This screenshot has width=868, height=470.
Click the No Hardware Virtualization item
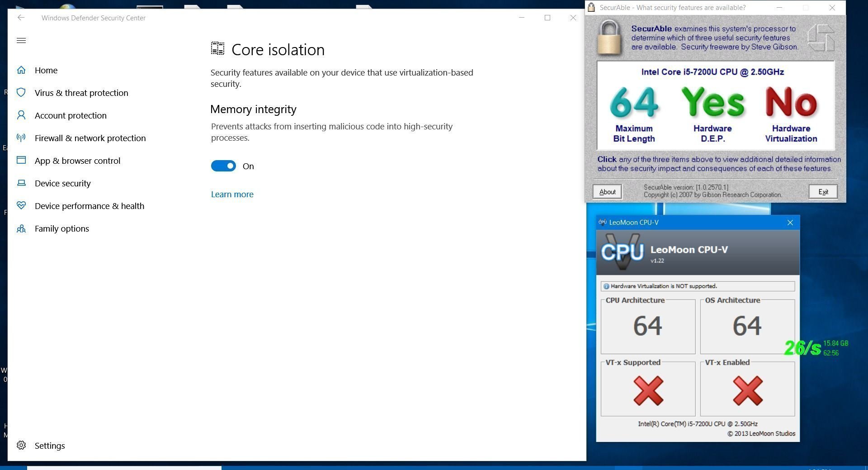click(x=791, y=115)
